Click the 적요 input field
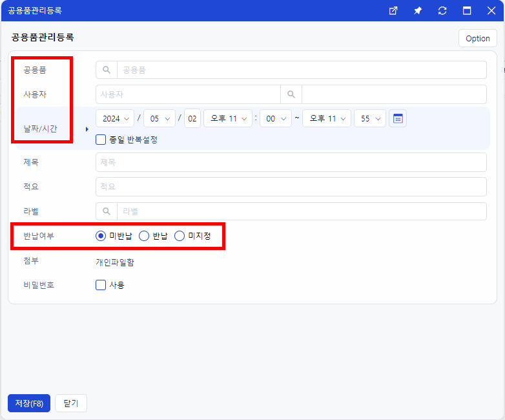This screenshot has width=505, height=420. point(291,187)
